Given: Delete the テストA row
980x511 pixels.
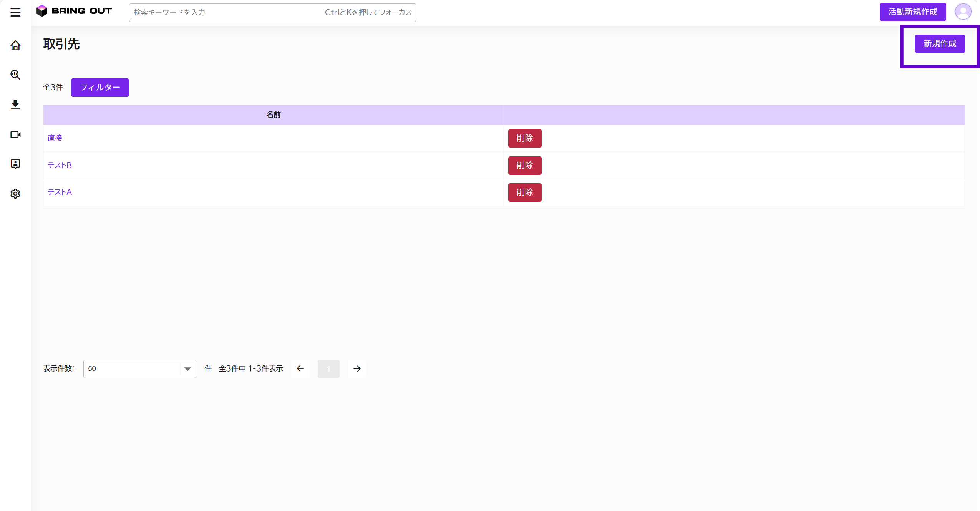Looking at the screenshot, I should 525,192.
